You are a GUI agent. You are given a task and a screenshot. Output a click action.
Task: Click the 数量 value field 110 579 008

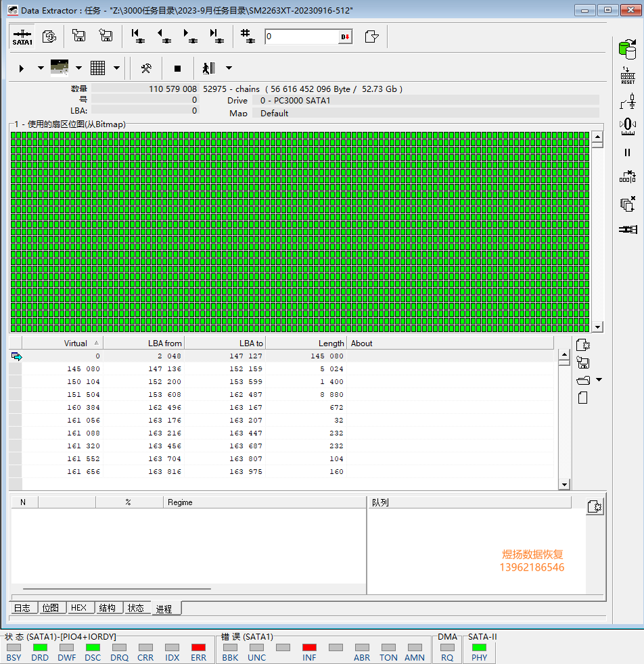145,89
